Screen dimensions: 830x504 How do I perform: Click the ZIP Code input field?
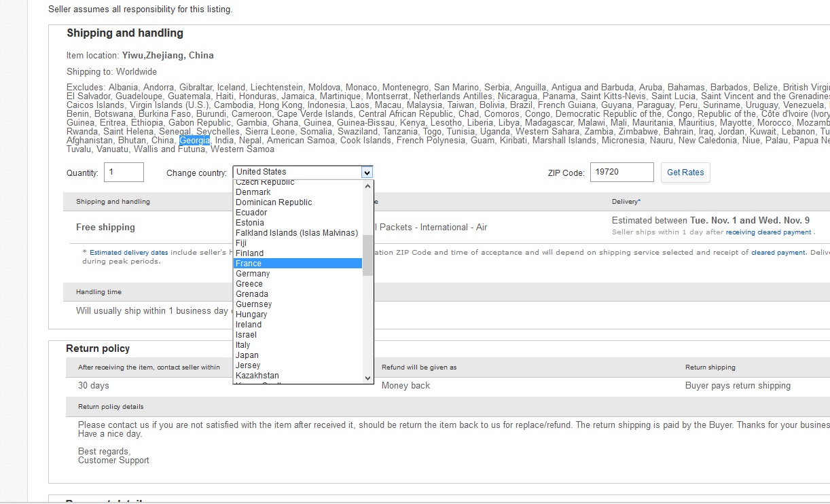click(x=621, y=173)
